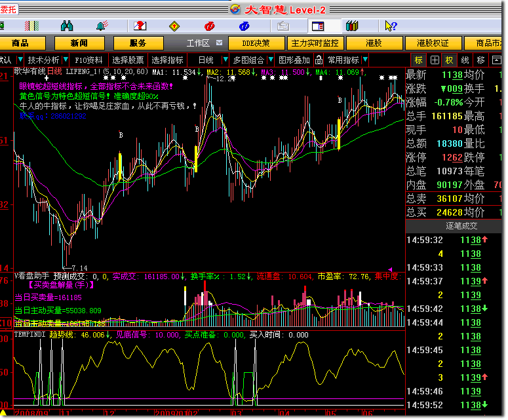
Task: Select the 常用指标 menu item
Action: (x=343, y=60)
